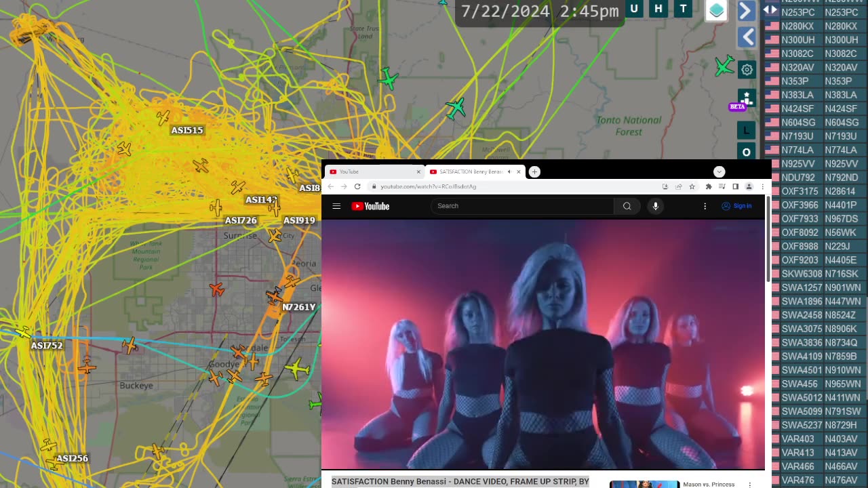Toggle browser side panel icon
The height and width of the screenshot is (488, 868).
(735, 186)
